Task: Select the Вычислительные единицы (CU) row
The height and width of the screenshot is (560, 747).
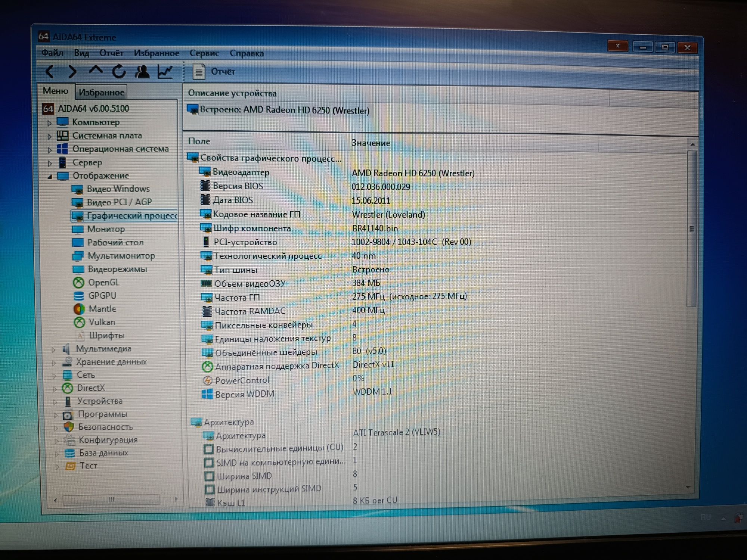Action: coord(281,448)
